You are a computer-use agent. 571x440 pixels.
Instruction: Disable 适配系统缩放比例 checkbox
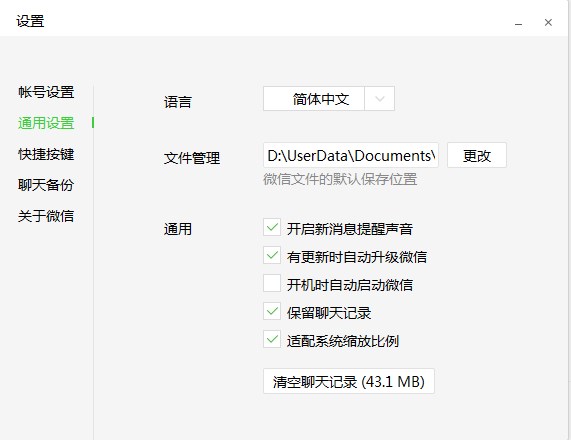click(272, 339)
